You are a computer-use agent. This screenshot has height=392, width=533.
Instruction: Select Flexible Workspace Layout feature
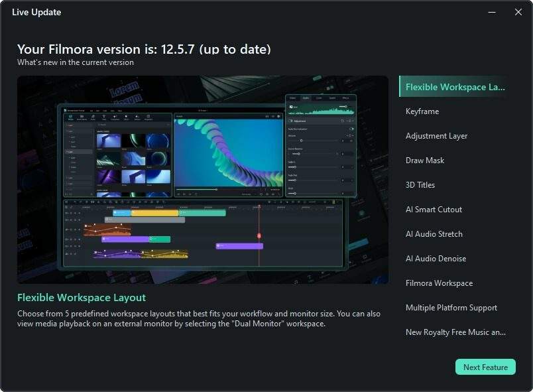455,87
